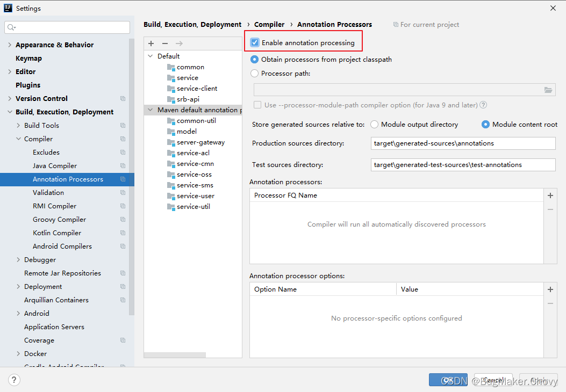Expand Version Control settings
The image size is (566, 392).
point(10,98)
